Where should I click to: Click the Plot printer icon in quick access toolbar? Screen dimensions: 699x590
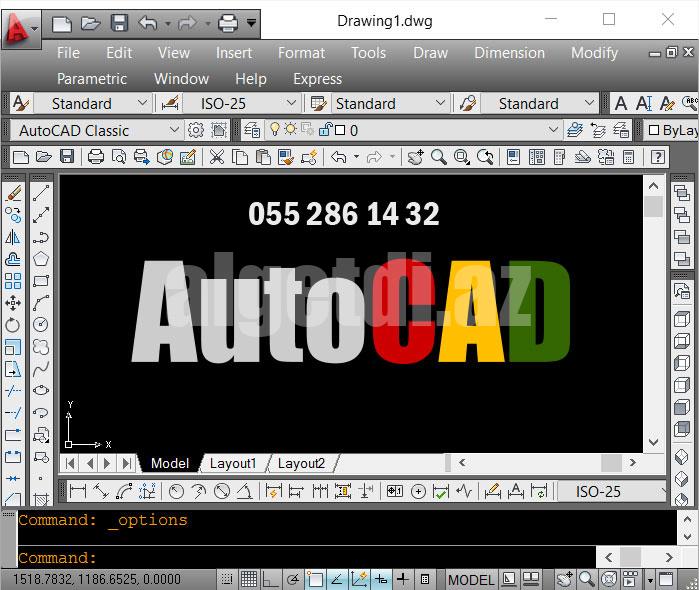pyautogui.click(x=228, y=23)
